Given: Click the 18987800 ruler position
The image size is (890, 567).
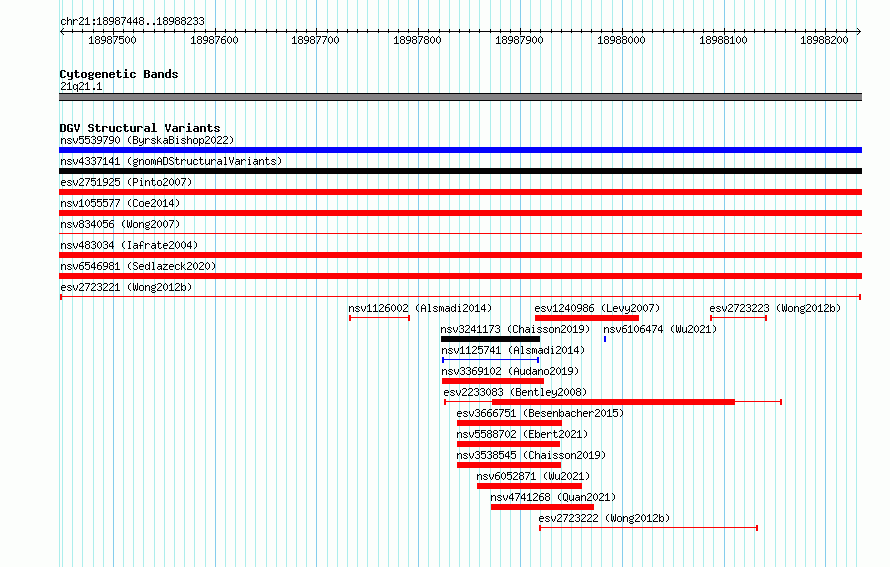Looking at the screenshot, I should point(417,40).
